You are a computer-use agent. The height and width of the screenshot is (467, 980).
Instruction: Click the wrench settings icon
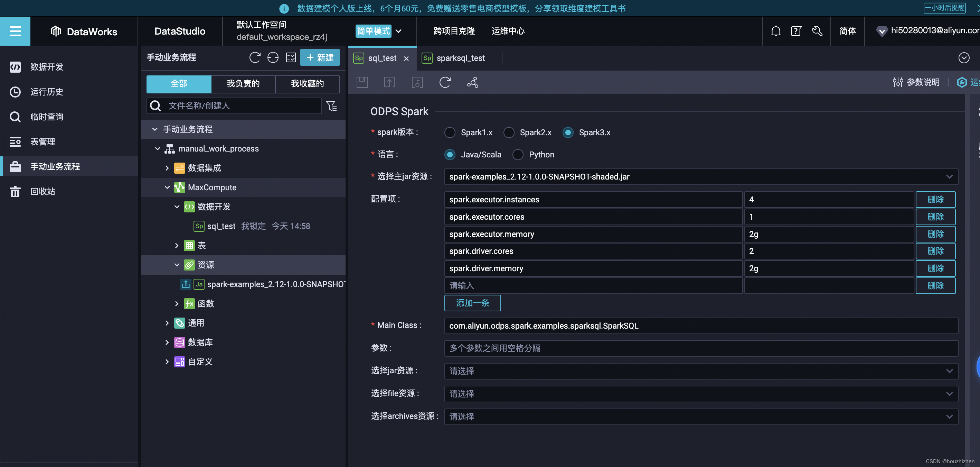pos(817,31)
